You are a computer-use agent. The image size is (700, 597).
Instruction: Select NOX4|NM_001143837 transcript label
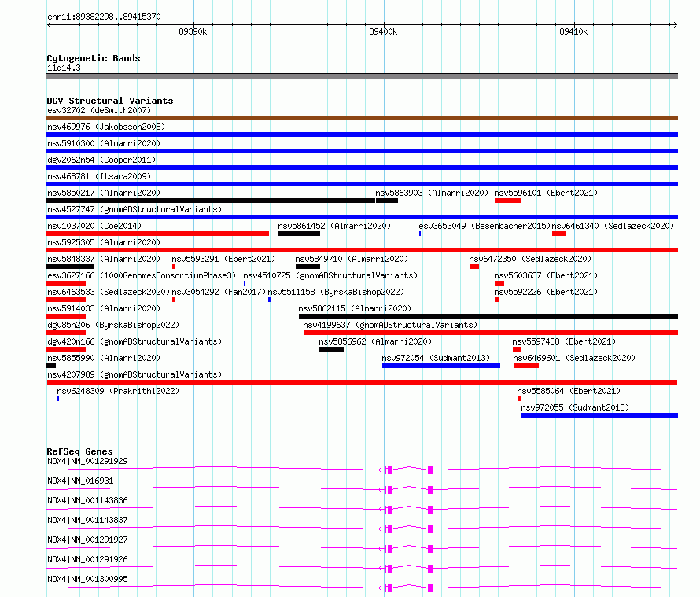(x=87, y=520)
